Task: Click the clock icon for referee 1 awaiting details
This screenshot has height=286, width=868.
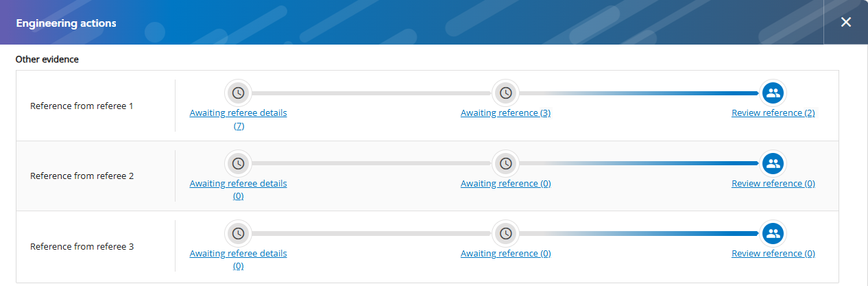Action: point(238,93)
